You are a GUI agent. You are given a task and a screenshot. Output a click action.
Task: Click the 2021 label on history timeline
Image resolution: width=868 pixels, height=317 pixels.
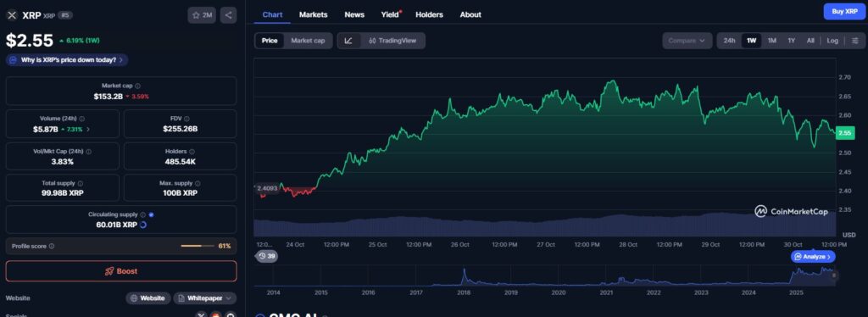click(606, 292)
